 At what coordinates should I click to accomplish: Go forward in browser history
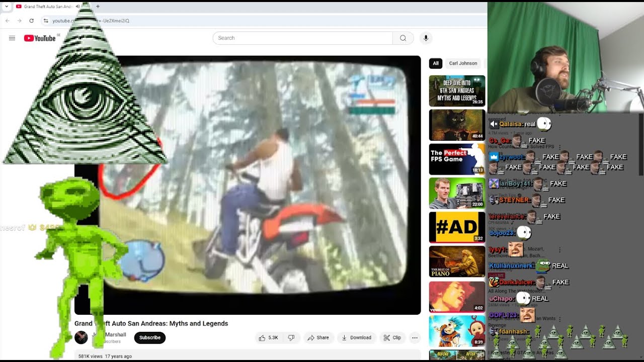pyautogui.click(x=19, y=21)
